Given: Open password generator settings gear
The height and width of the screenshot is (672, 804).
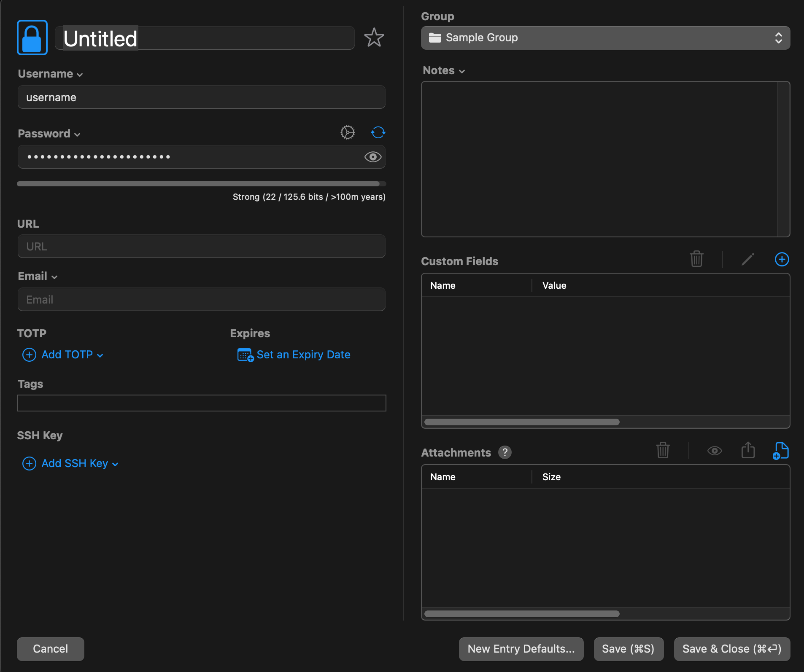Looking at the screenshot, I should coord(348,132).
